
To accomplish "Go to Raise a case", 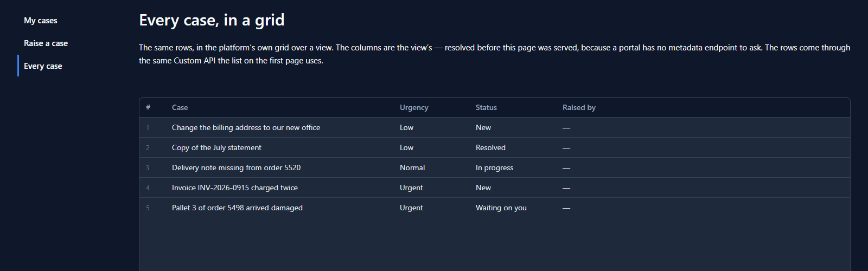I will point(46,43).
